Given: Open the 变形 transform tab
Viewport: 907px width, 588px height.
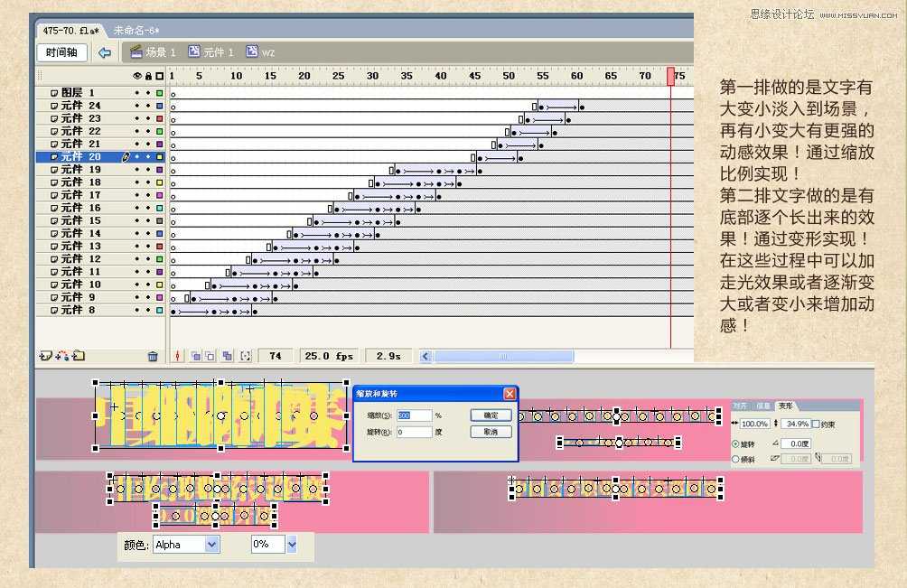Looking at the screenshot, I should click(x=786, y=406).
